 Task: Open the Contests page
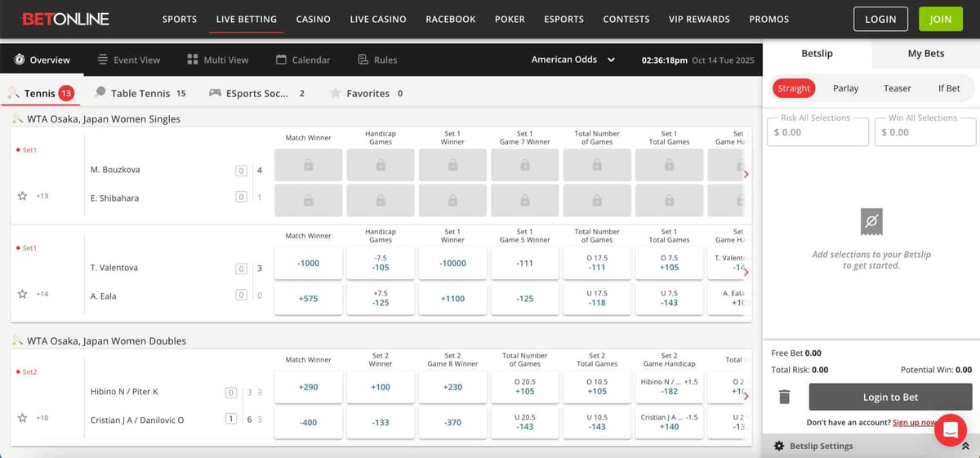click(x=626, y=19)
